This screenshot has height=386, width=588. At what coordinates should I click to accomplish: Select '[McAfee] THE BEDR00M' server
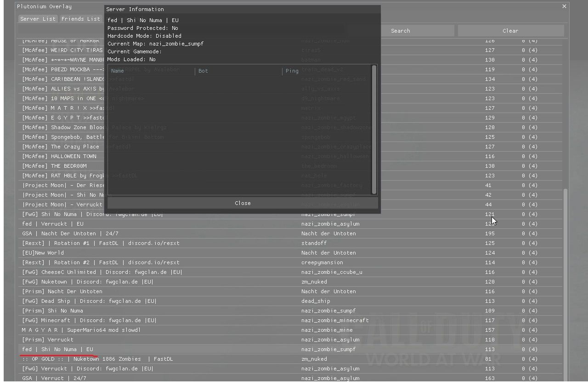pyautogui.click(x=62, y=166)
